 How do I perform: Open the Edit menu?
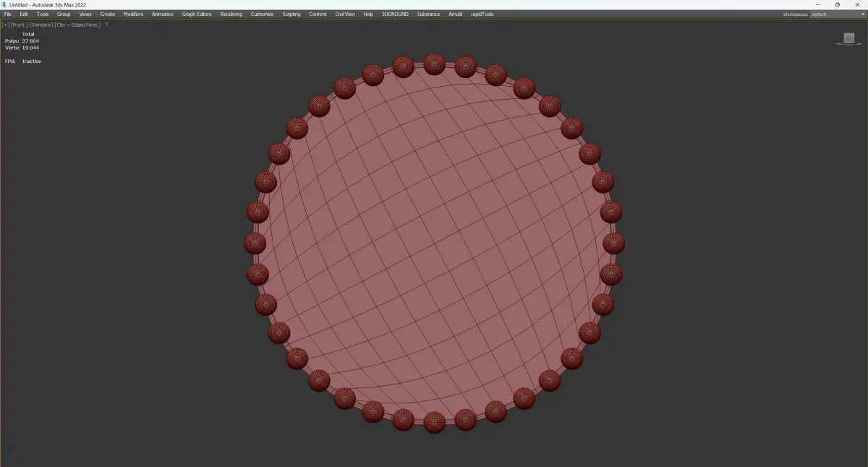[24, 14]
